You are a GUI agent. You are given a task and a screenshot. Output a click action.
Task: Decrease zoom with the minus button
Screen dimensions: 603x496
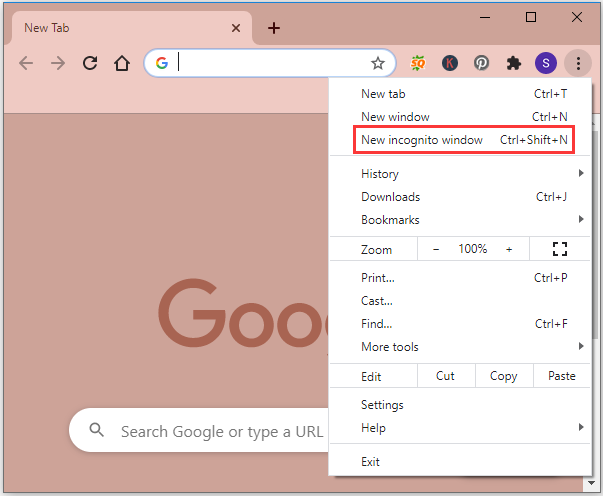(x=436, y=249)
